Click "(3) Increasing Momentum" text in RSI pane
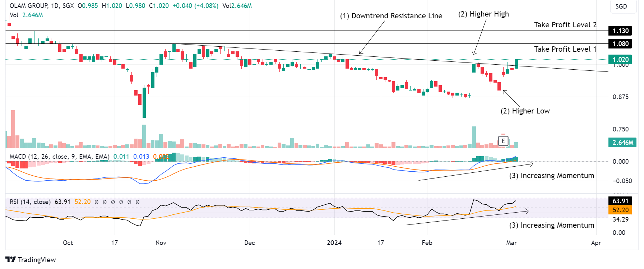This screenshot has width=644, height=269. (552, 225)
